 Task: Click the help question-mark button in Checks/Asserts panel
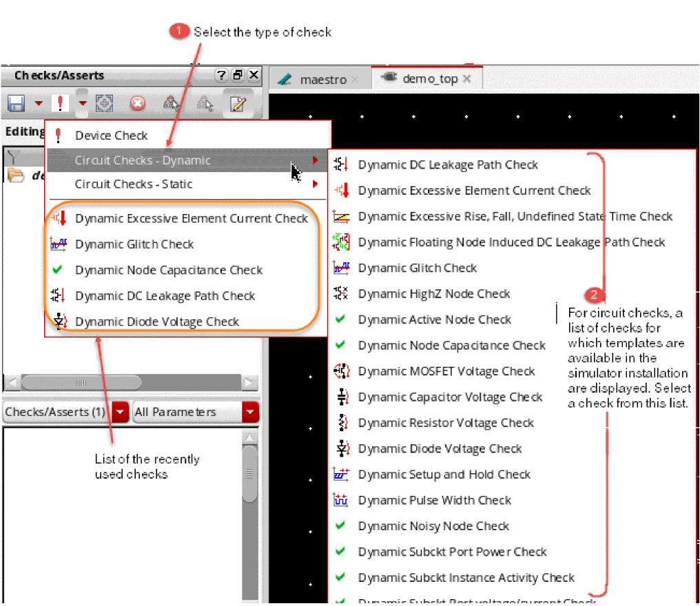click(x=221, y=75)
